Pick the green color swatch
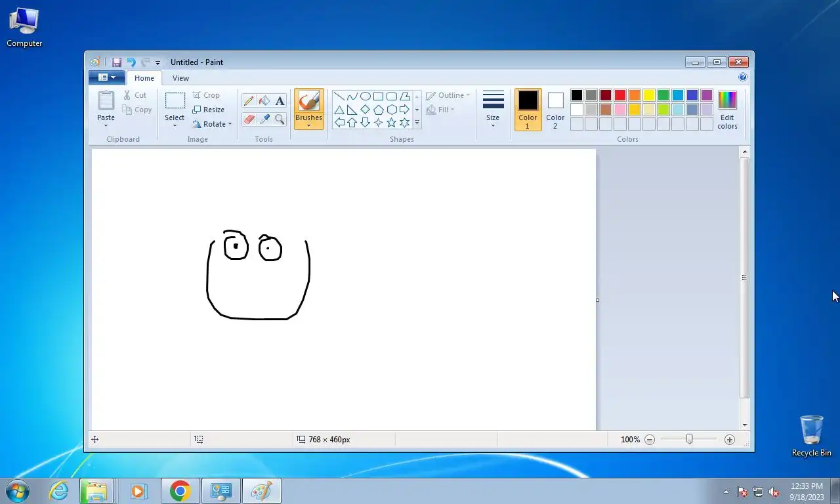The image size is (840, 504). coord(663,95)
